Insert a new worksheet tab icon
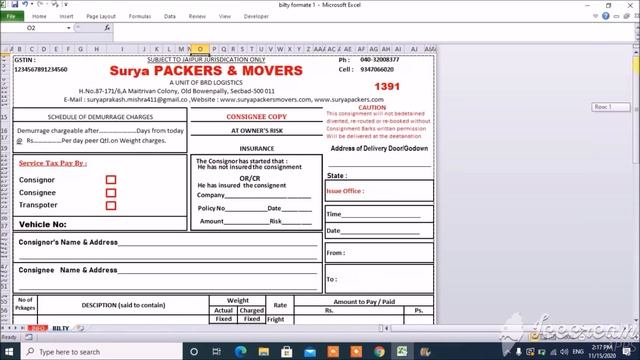This screenshot has width=640, height=360. point(80,328)
